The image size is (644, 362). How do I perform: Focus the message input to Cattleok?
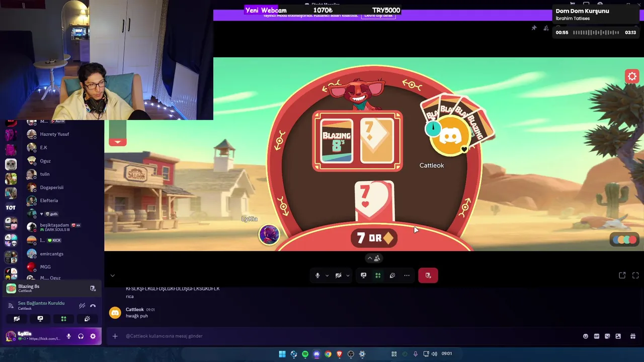pos(350,336)
